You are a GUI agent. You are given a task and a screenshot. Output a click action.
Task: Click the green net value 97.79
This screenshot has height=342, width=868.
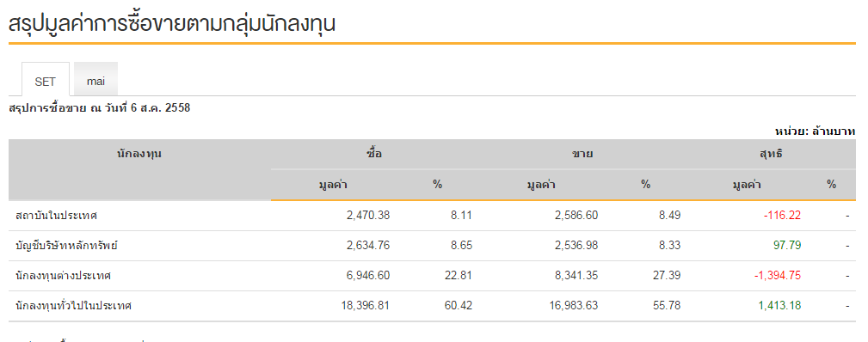coord(788,246)
